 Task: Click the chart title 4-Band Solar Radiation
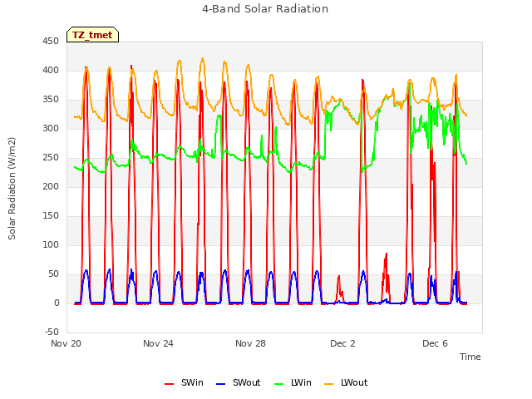tap(265, 9)
